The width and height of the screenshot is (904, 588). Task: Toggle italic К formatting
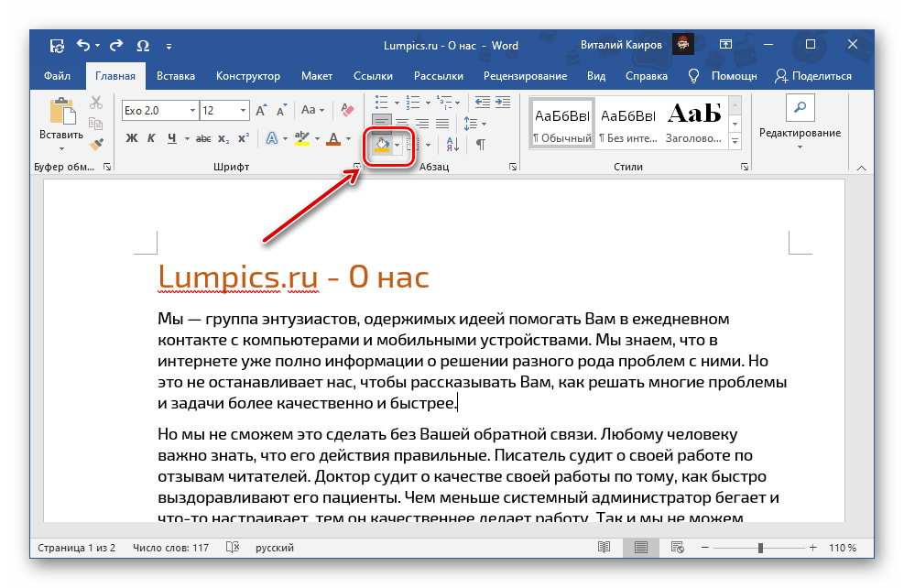coord(151,138)
